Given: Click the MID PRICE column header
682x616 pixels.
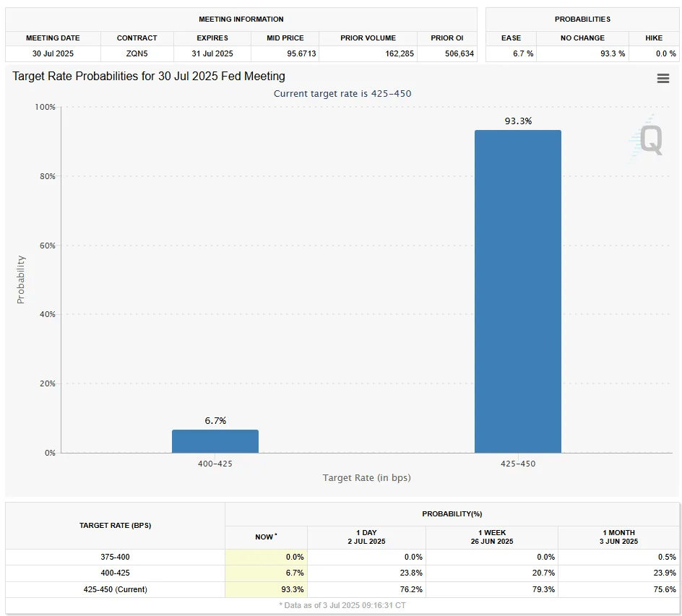Looking at the screenshot, I should [285, 38].
